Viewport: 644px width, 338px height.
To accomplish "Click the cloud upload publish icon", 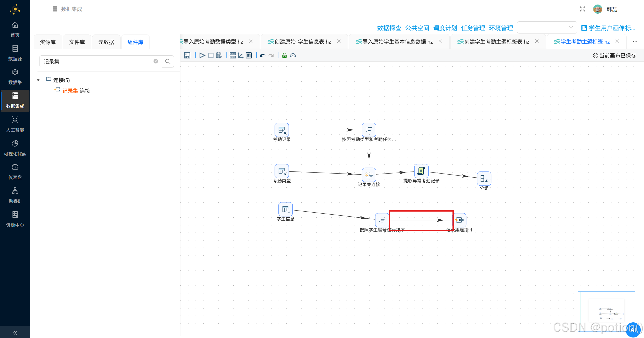I will (293, 55).
